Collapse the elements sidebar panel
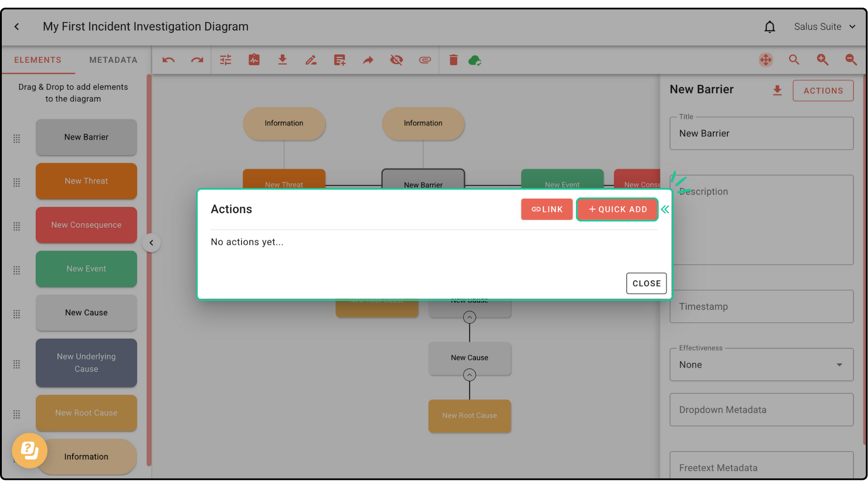 click(151, 243)
